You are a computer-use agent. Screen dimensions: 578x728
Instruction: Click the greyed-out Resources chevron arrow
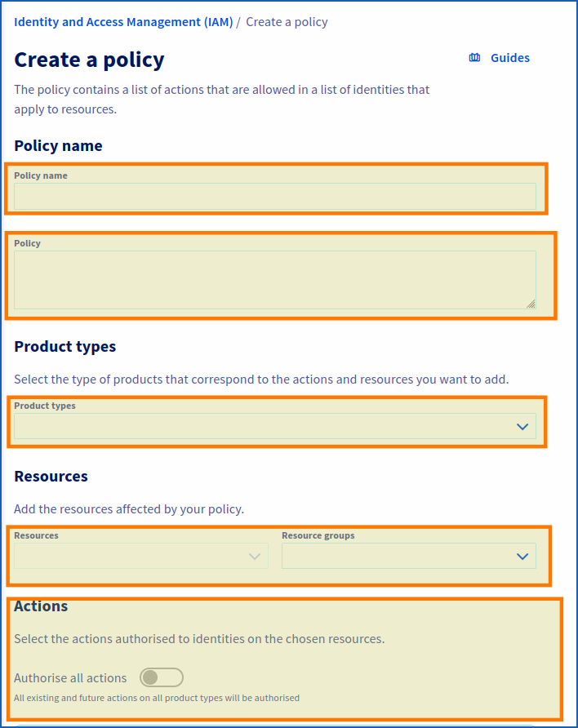[255, 556]
